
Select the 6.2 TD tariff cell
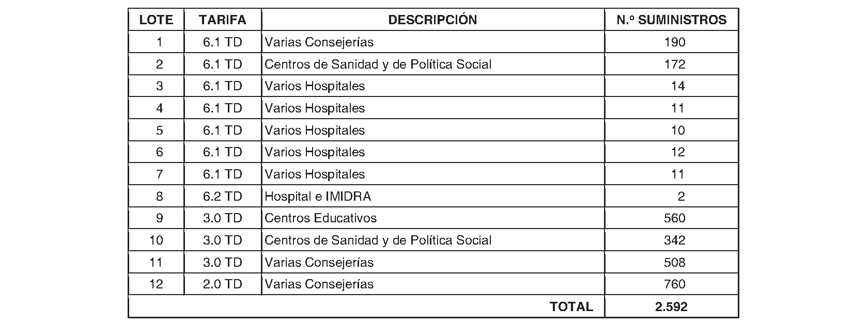[x=223, y=197]
